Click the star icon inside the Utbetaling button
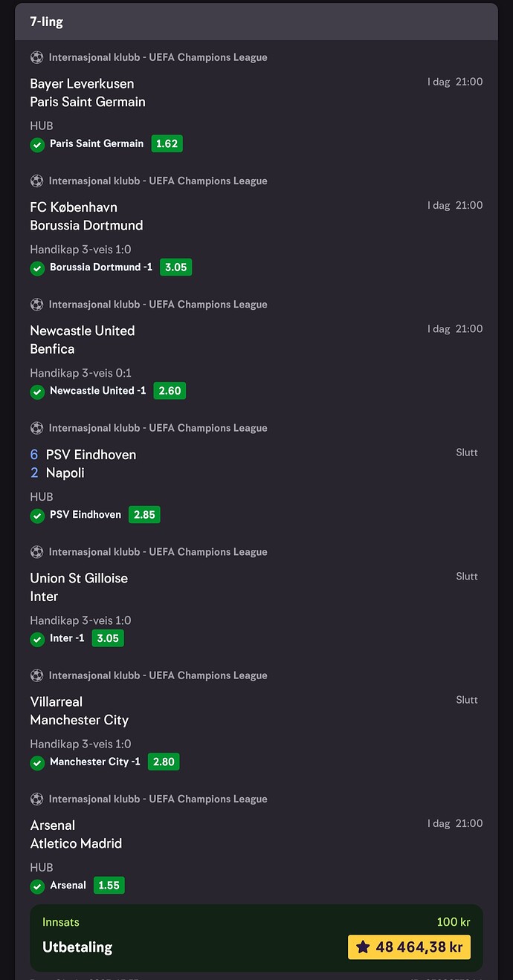Image resolution: width=513 pixels, height=980 pixels. (364, 947)
